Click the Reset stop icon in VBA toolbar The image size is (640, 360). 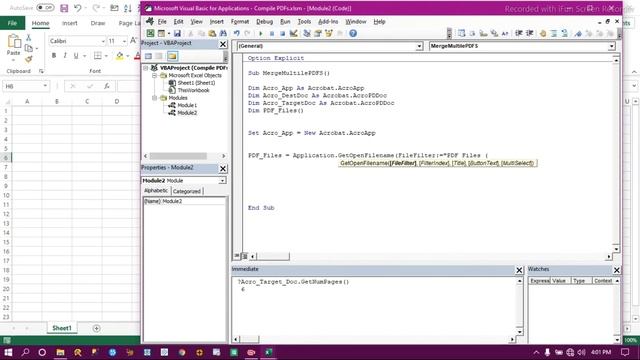click(282, 33)
